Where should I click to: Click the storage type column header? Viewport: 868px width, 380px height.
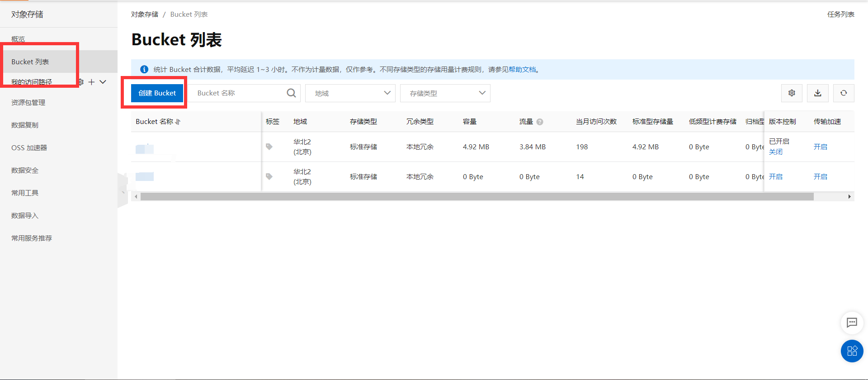click(x=363, y=122)
